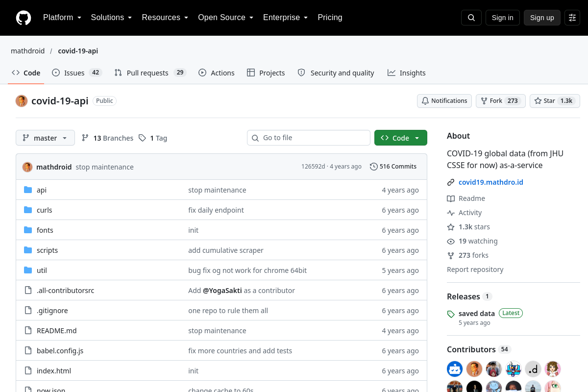Open "one repo to rule them all" commit
The height and width of the screenshot is (392, 588).
[x=228, y=310]
